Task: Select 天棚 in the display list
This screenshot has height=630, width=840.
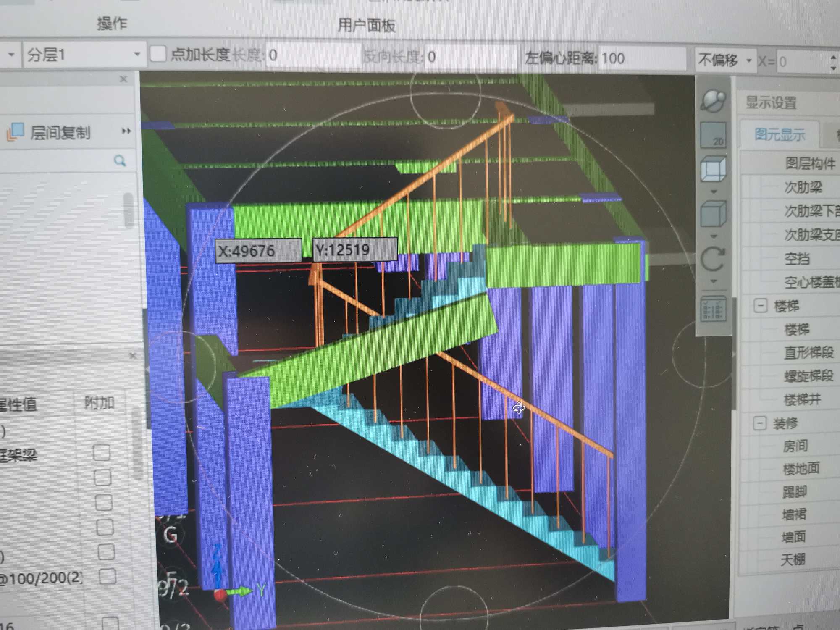Action: pos(793,559)
